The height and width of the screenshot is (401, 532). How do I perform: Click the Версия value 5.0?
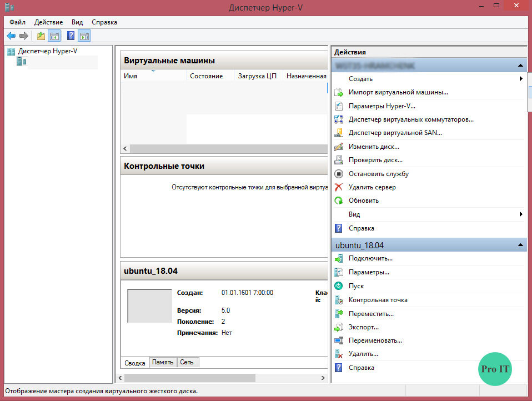pos(225,310)
